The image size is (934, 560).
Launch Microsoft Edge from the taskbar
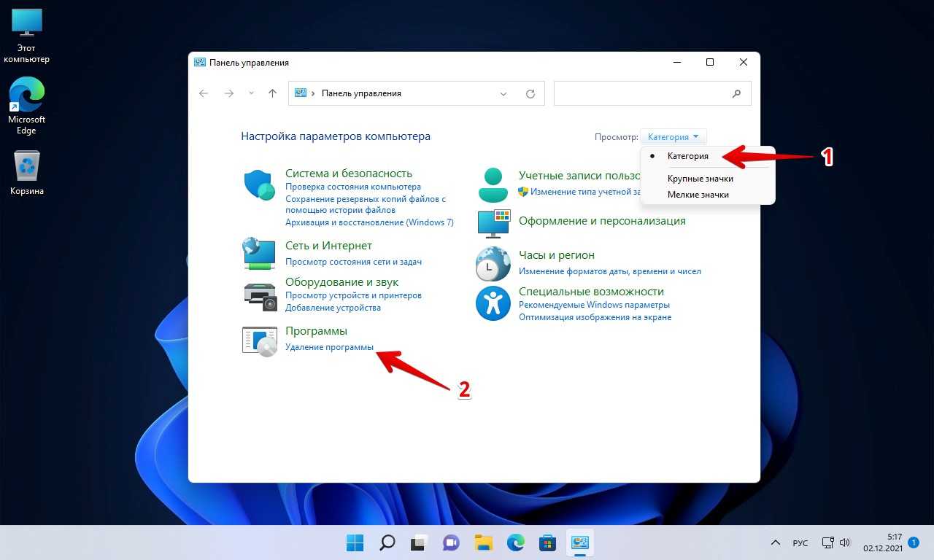coord(516,542)
